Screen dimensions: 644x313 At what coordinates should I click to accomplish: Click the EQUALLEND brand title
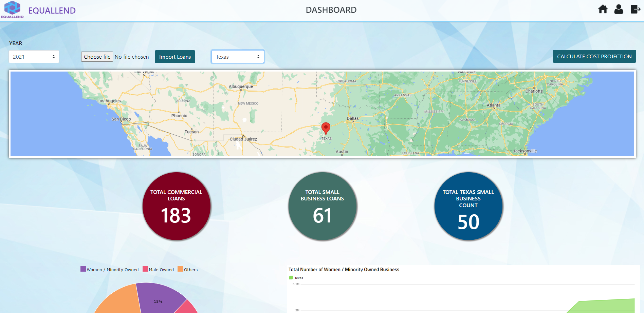(x=52, y=11)
